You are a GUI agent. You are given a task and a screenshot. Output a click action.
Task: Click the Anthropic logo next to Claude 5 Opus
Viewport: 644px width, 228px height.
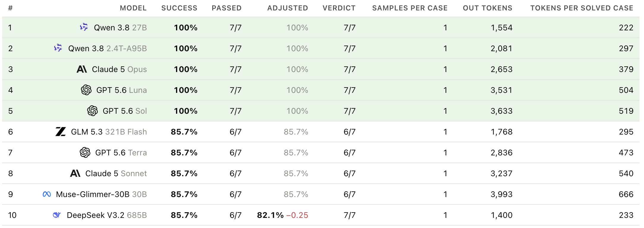(82, 69)
